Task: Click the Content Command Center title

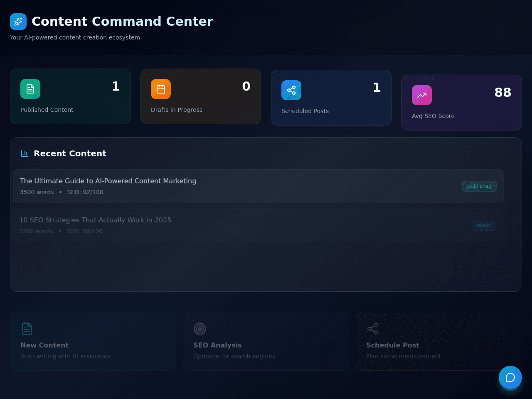Action: pos(122,21)
